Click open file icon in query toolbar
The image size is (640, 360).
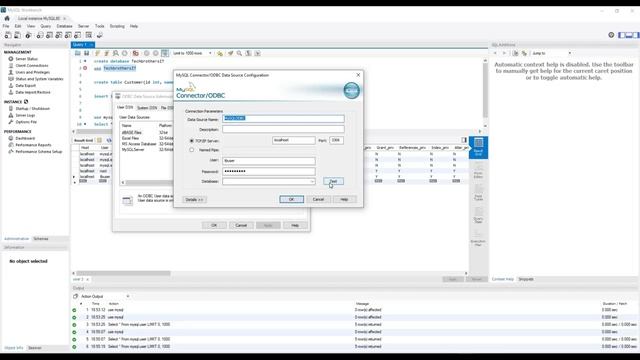(x=78, y=53)
